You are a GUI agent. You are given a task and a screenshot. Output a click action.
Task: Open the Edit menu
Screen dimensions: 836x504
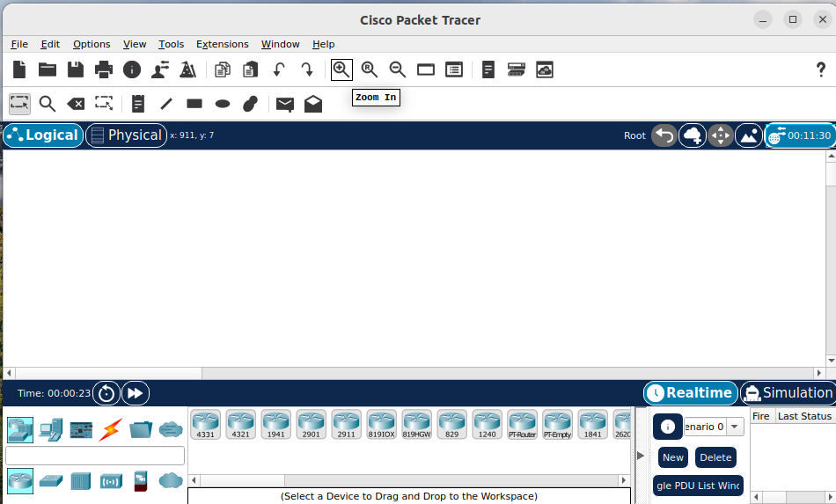[50, 44]
